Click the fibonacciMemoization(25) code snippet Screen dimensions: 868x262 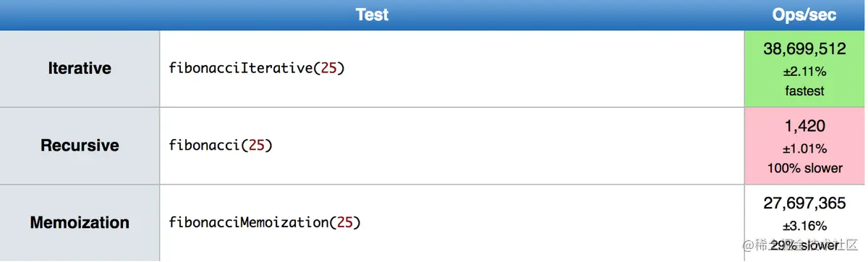coord(265,222)
